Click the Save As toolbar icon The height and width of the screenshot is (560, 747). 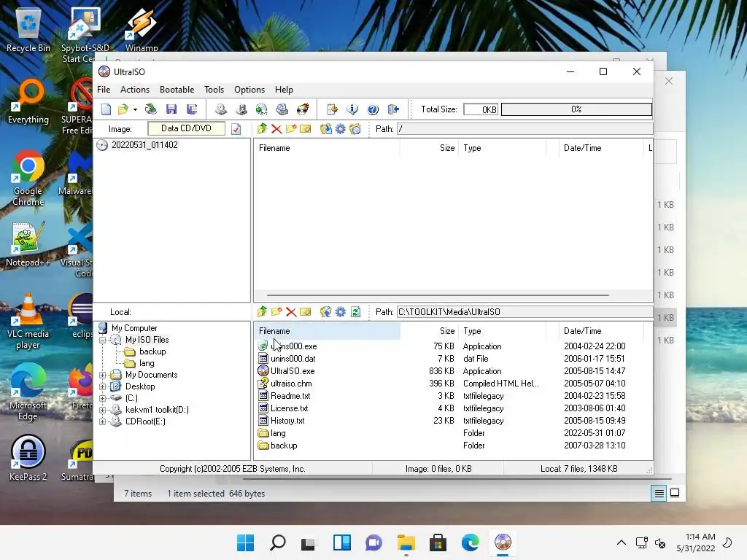192,109
